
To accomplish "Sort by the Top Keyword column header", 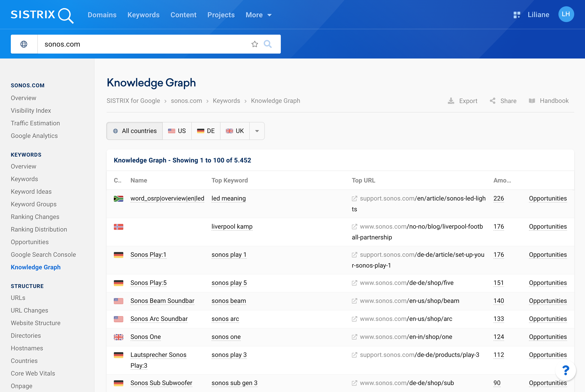I will pos(230,180).
